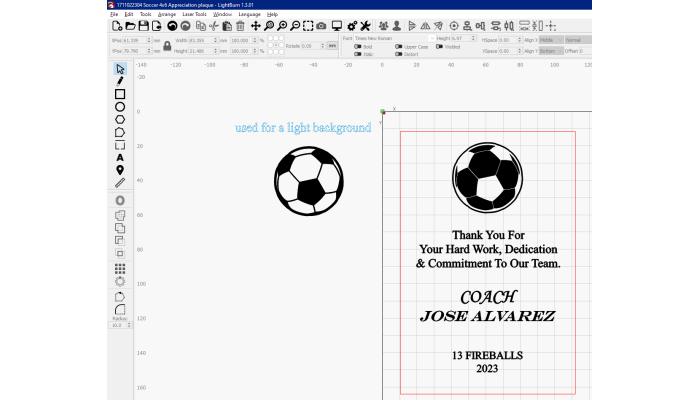Open the Normal text mode dropdown
Image resolution: width=700 pixels, height=400 pixels.
point(578,40)
